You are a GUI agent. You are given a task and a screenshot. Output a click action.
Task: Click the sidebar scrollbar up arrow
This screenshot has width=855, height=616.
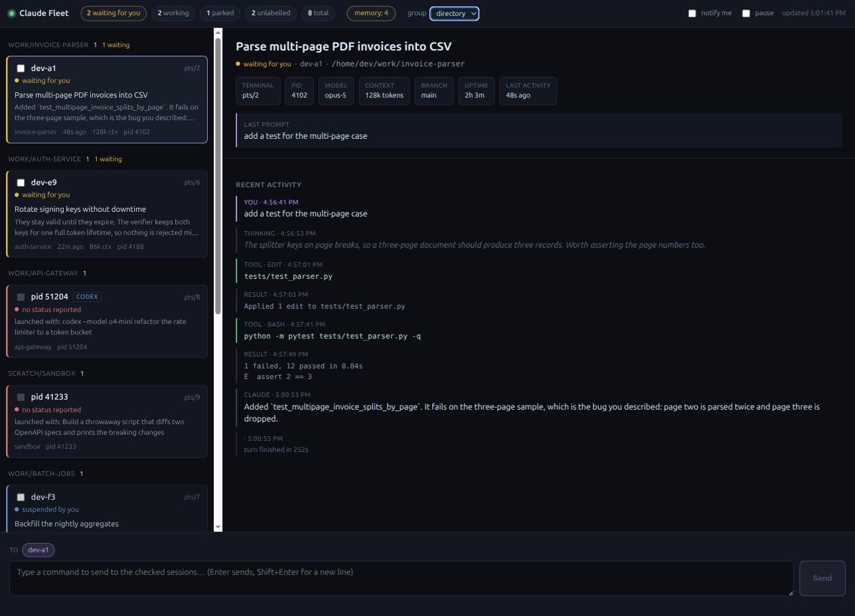coord(218,33)
